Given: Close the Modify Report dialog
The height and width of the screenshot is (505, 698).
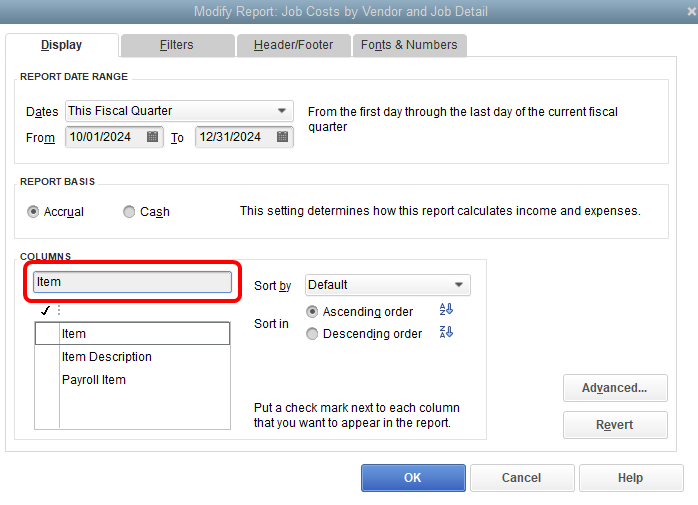Looking at the screenshot, I should tap(691, 11).
